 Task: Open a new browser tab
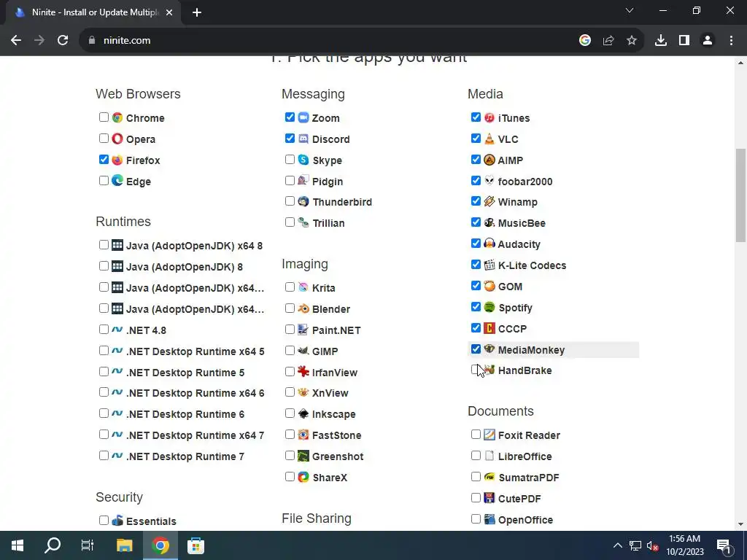tap(197, 13)
